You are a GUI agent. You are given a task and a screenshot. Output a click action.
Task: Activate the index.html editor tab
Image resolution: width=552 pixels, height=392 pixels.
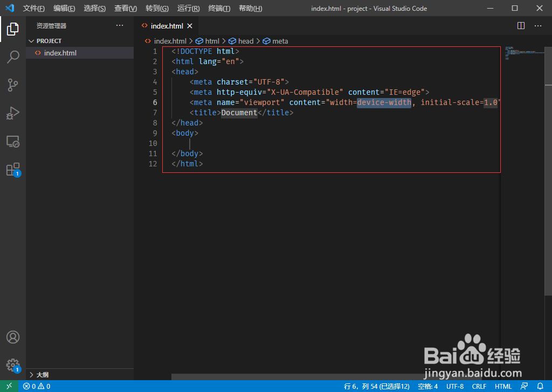pos(167,26)
